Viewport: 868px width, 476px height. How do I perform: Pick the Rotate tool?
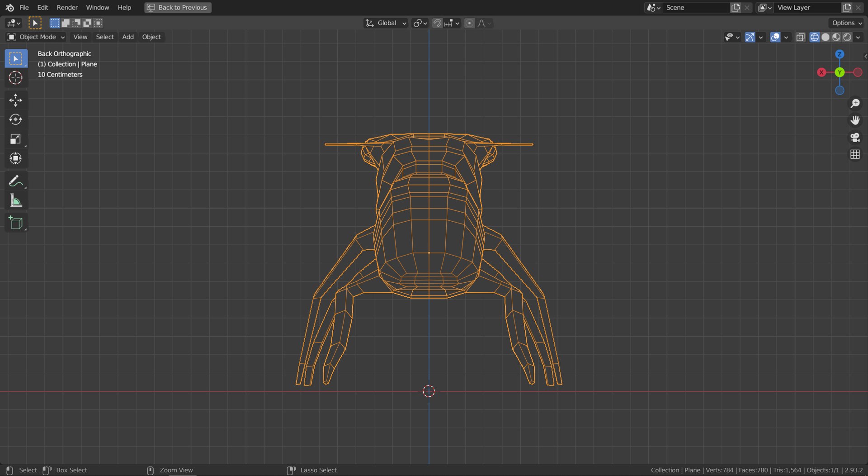[x=16, y=119]
